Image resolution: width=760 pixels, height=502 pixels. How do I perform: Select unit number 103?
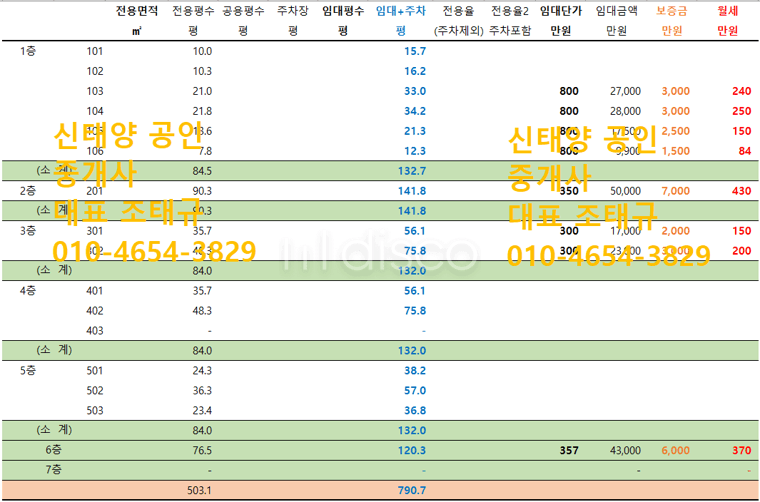click(95, 91)
